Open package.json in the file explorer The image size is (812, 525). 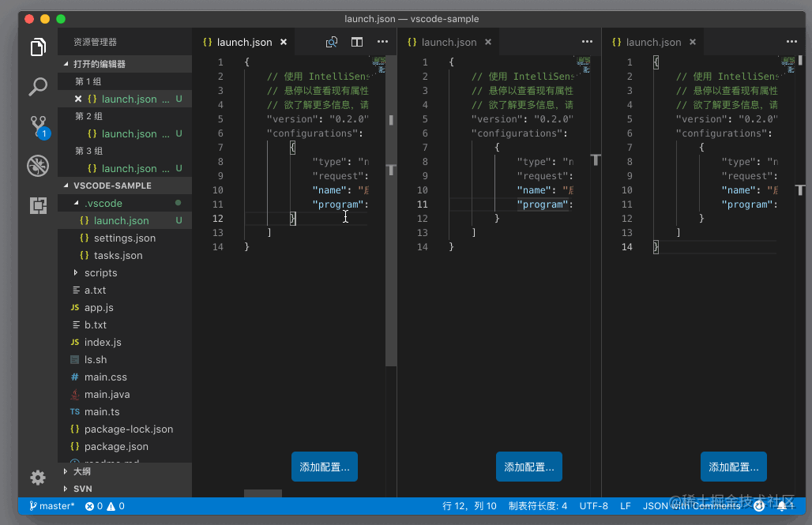pyautogui.click(x=116, y=447)
